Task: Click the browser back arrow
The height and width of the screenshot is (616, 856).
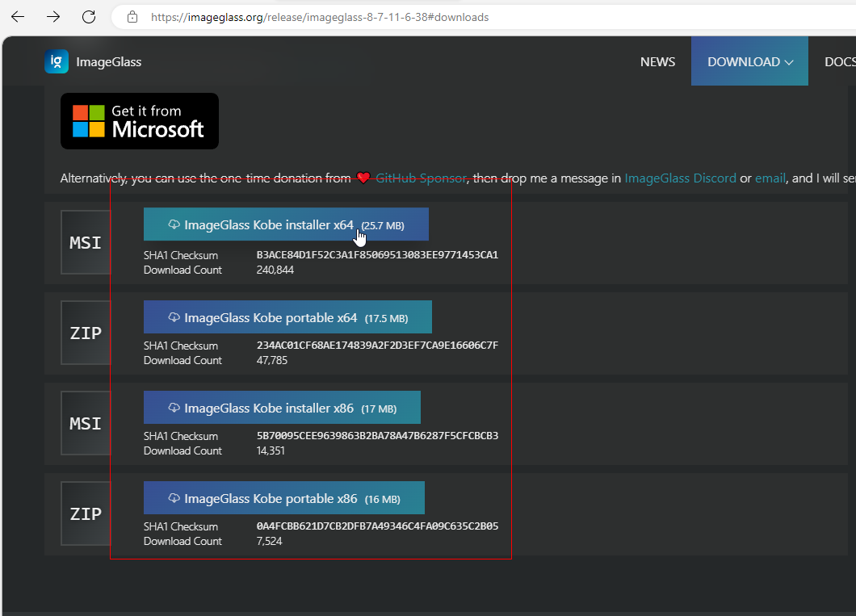Action: tap(18, 17)
